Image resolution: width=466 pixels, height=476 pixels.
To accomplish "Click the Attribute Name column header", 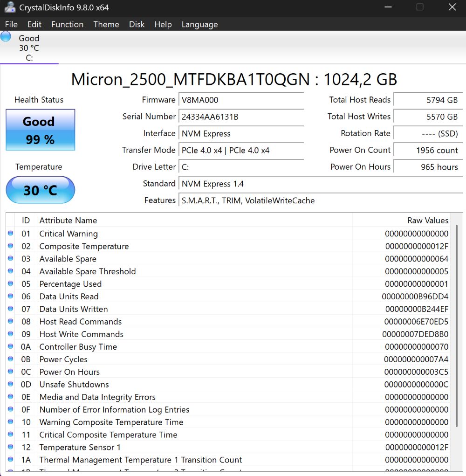I will point(194,220).
